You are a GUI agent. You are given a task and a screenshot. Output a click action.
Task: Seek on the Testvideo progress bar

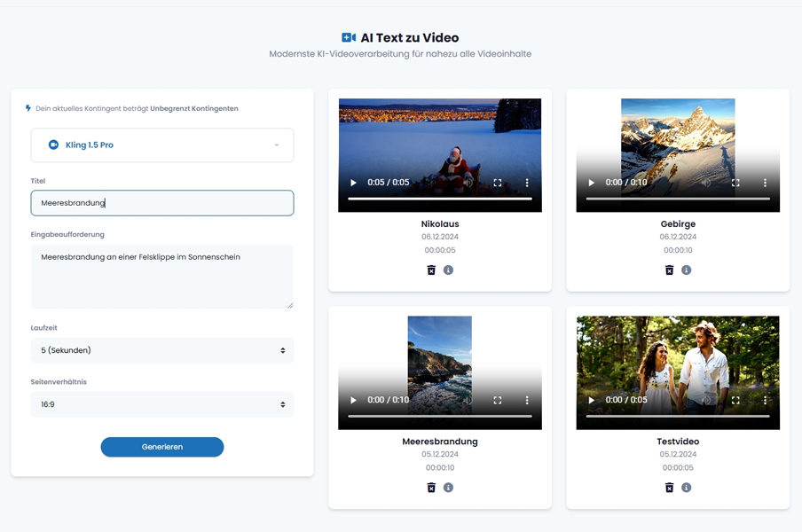point(678,416)
